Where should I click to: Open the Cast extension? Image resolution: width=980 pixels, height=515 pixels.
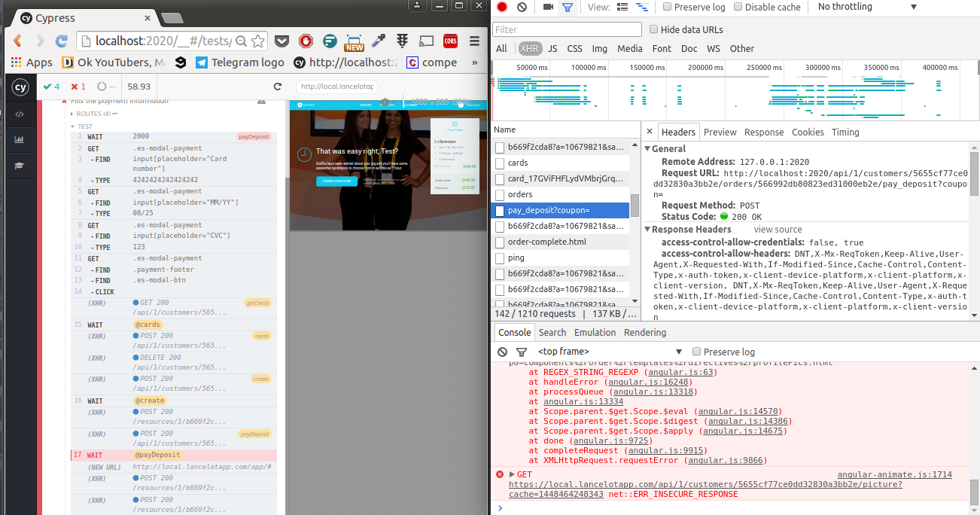click(x=427, y=41)
